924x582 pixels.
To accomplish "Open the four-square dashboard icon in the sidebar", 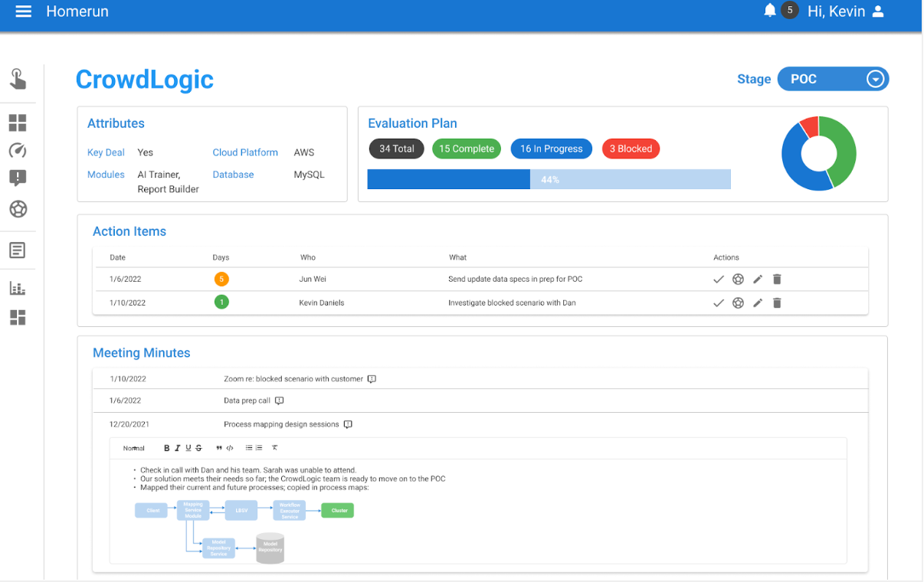I will tap(18, 123).
